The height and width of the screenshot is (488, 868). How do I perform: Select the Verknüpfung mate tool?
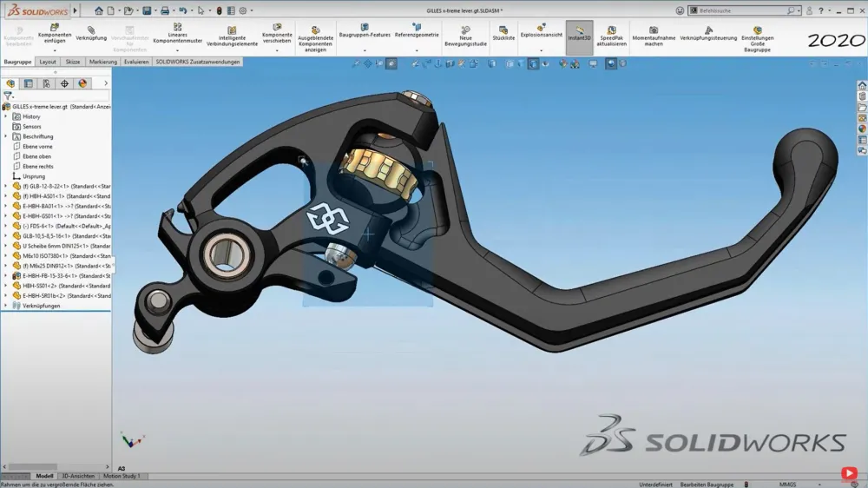[91, 34]
